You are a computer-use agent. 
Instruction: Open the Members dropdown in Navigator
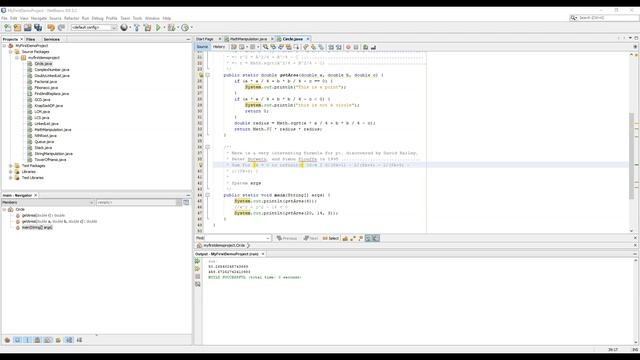click(x=91, y=202)
